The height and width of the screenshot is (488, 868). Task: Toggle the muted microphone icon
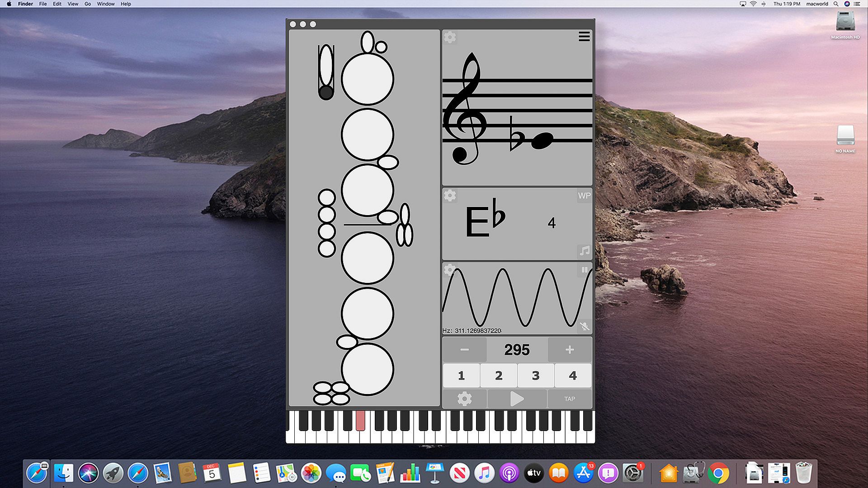(584, 326)
